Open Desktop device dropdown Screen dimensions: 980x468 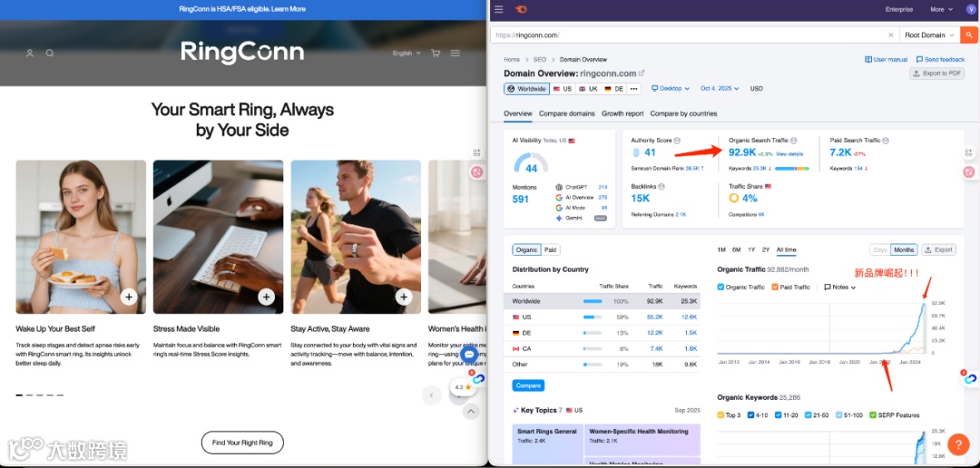click(x=671, y=89)
